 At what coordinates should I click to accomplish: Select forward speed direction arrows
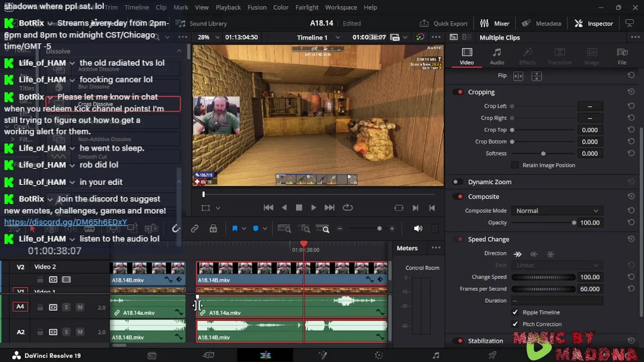pyautogui.click(x=518, y=254)
